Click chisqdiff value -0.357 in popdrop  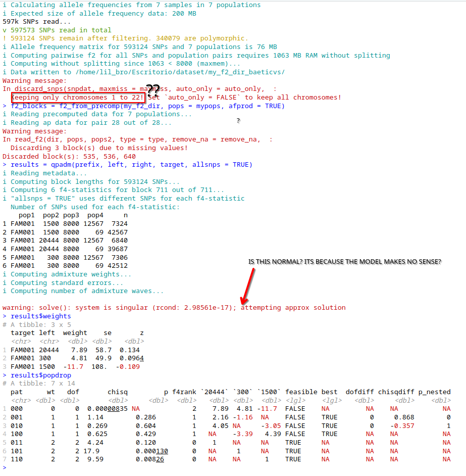(402, 425)
